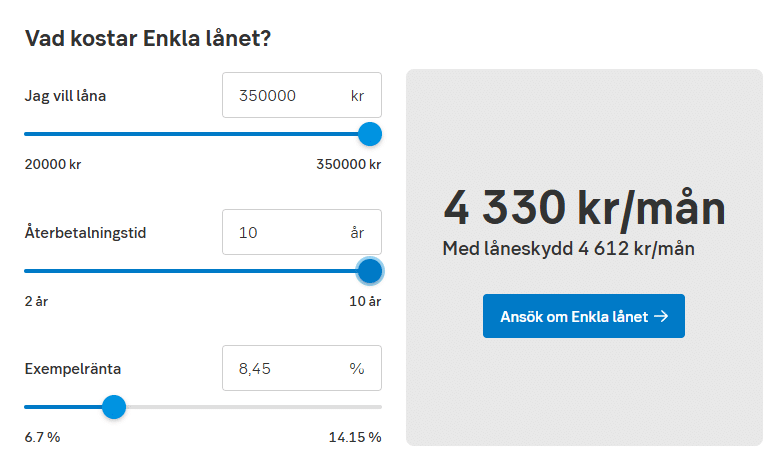777x452 pixels.
Task: Click the 350000 kr maximum label
Action: click(349, 164)
